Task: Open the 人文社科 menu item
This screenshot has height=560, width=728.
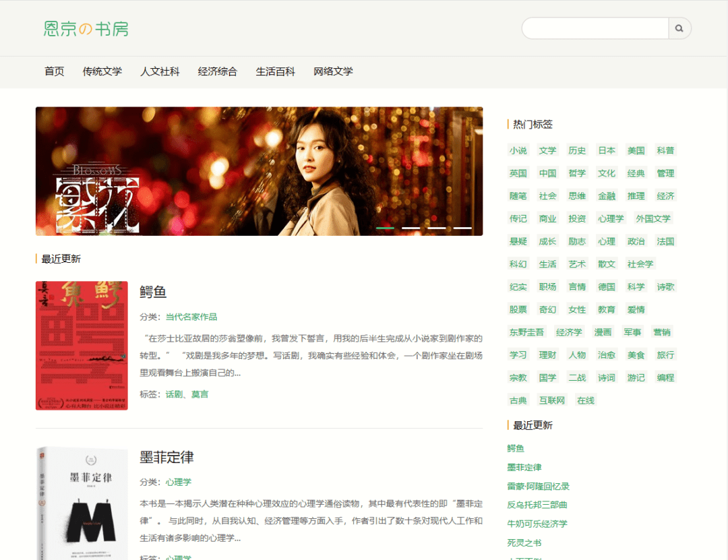Action: 160,71
